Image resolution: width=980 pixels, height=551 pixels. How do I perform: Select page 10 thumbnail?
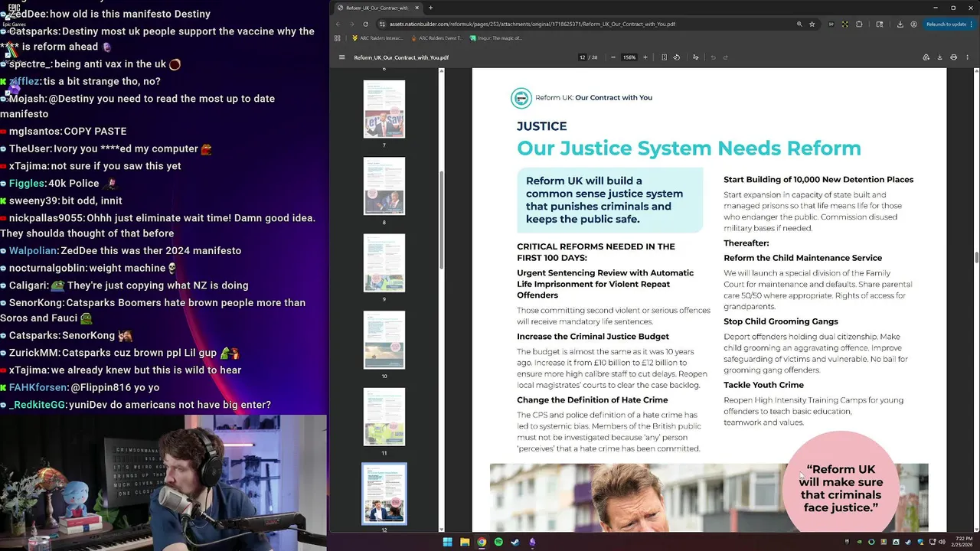(384, 340)
